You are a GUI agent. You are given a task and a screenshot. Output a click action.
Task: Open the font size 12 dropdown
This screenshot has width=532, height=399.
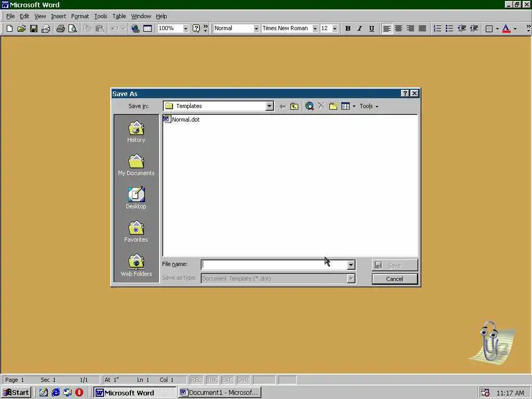[335, 29]
